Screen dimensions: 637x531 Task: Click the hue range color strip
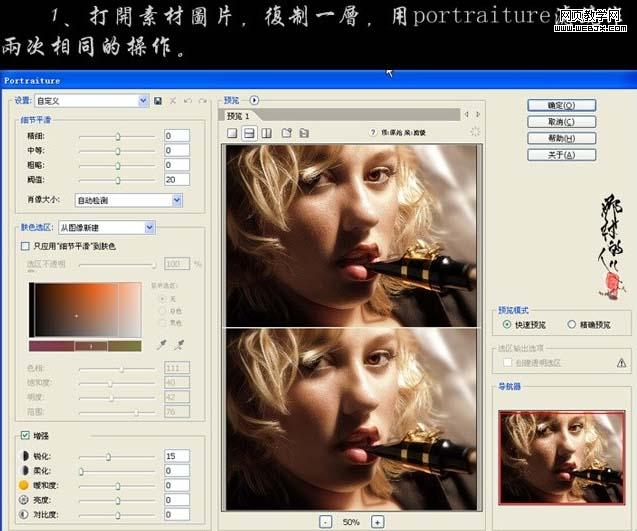coord(85,346)
